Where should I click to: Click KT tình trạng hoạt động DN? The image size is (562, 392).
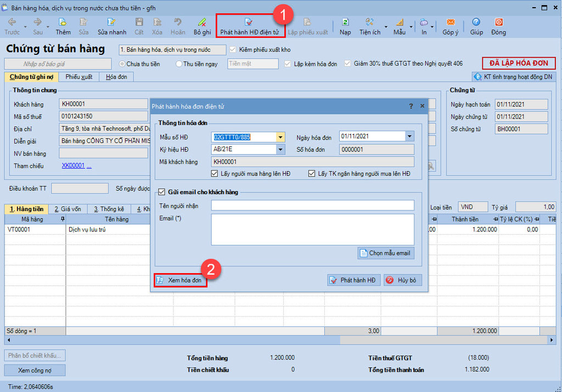point(513,77)
